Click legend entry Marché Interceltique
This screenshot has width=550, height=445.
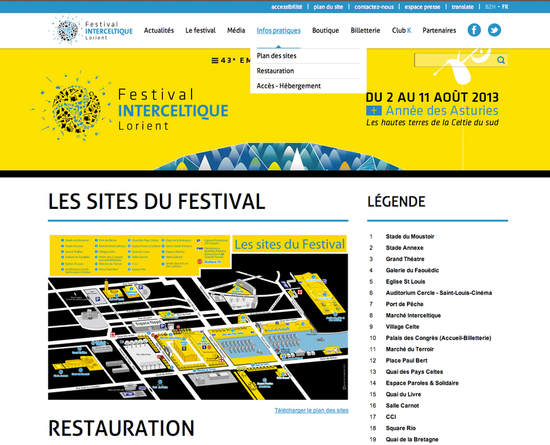413,315
